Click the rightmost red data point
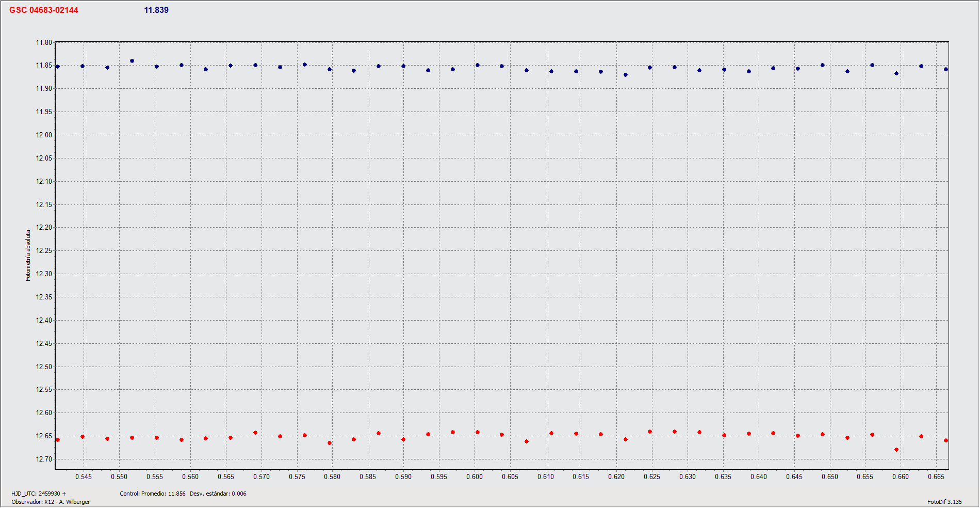This screenshot has height=508, width=980. tap(946, 440)
